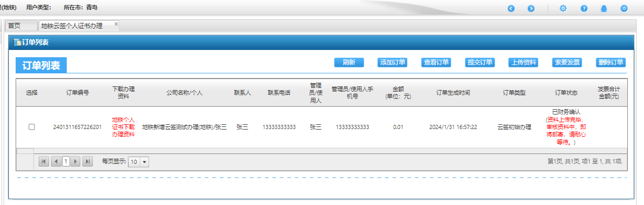Screen dimensions: 644x205
Task: Click the 订单状态 column header
Action: pos(566,93)
